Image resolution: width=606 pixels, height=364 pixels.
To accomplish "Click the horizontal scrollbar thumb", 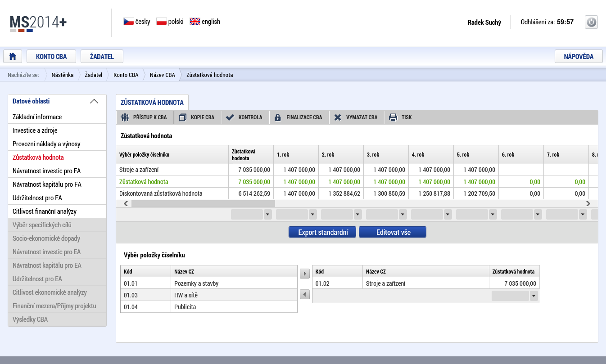I will pos(203,204).
